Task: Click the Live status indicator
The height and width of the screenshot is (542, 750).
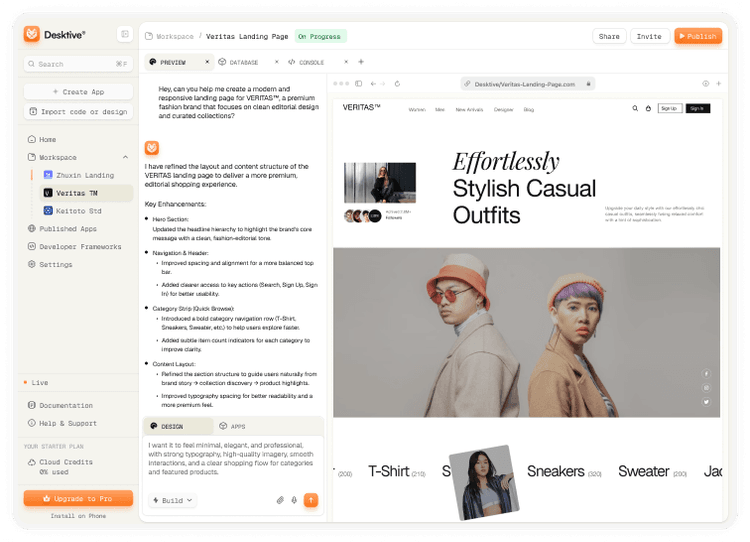Action: coord(36,382)
